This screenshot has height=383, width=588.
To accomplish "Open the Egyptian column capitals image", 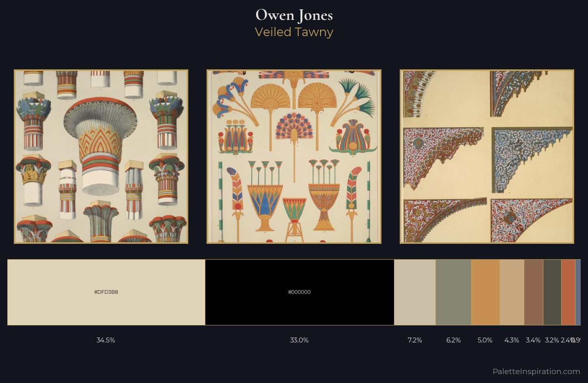I will (101, 157).
